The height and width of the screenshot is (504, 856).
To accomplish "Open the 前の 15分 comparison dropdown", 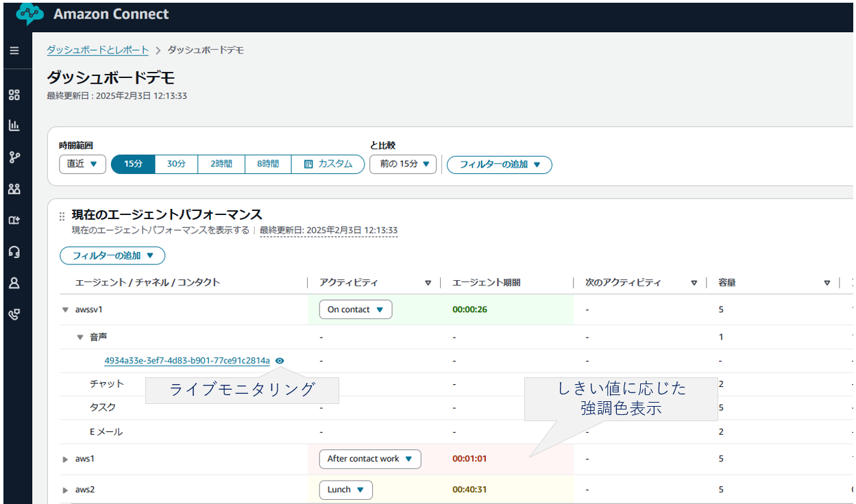I will coord(403,164).
